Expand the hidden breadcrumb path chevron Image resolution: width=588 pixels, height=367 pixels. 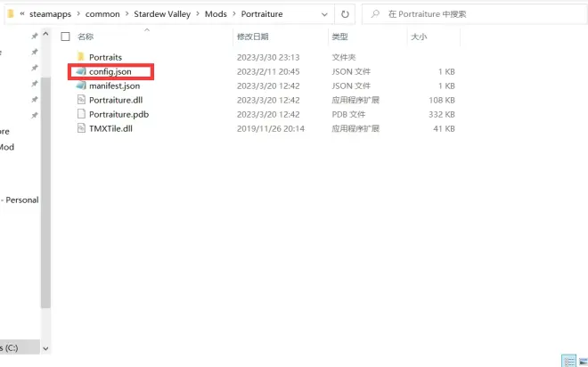click(x=21, y=14)
